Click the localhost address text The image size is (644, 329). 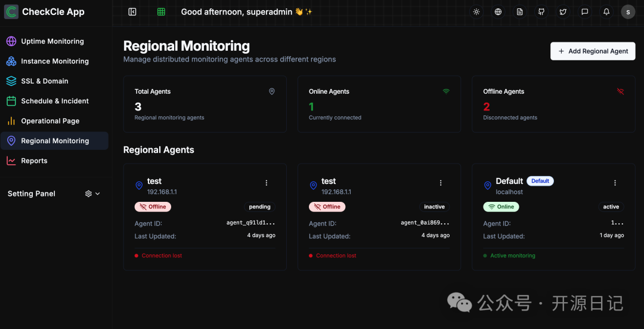pyautogui.click(x=509, y=192)
